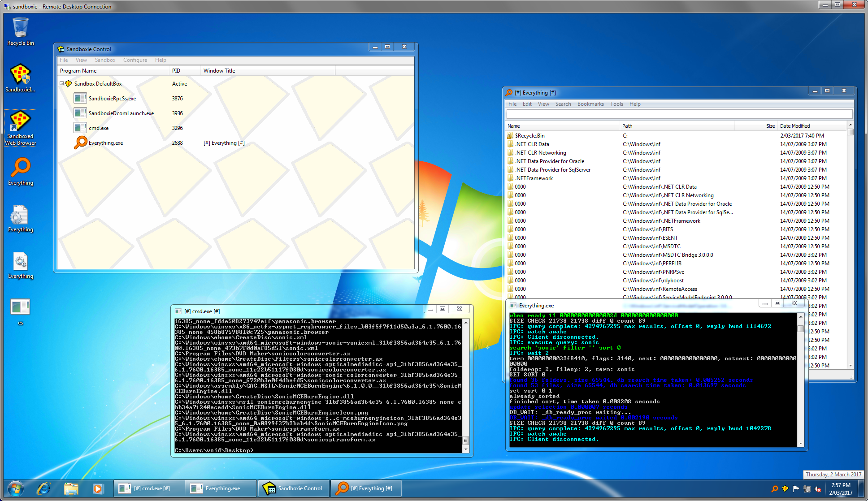Screen dimensions: 868x501
Task: Open the View menu in Sandboxie Control
Action: tap(81, 60)
